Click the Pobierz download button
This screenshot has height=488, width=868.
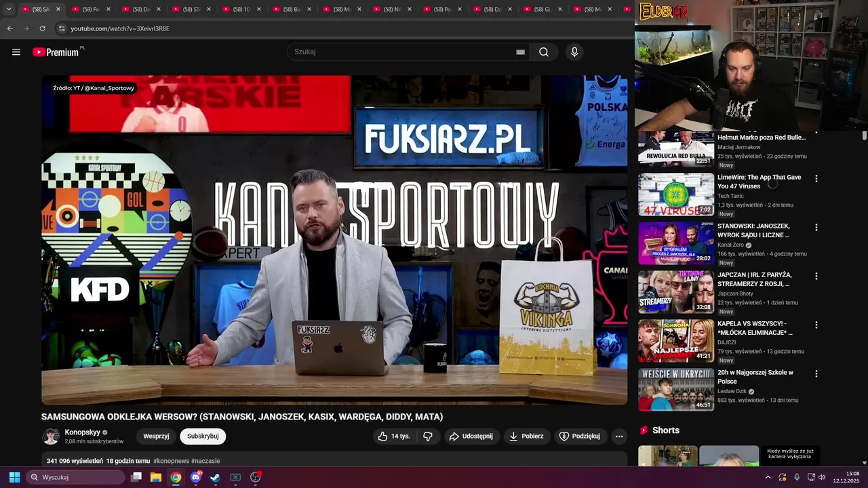(x=526, y=436)
